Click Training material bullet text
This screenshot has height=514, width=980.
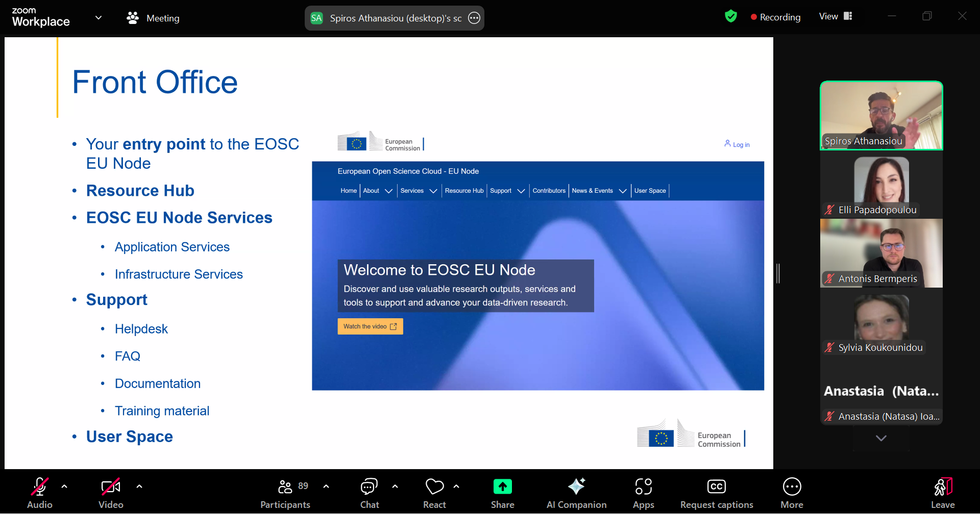pos(162,411)
